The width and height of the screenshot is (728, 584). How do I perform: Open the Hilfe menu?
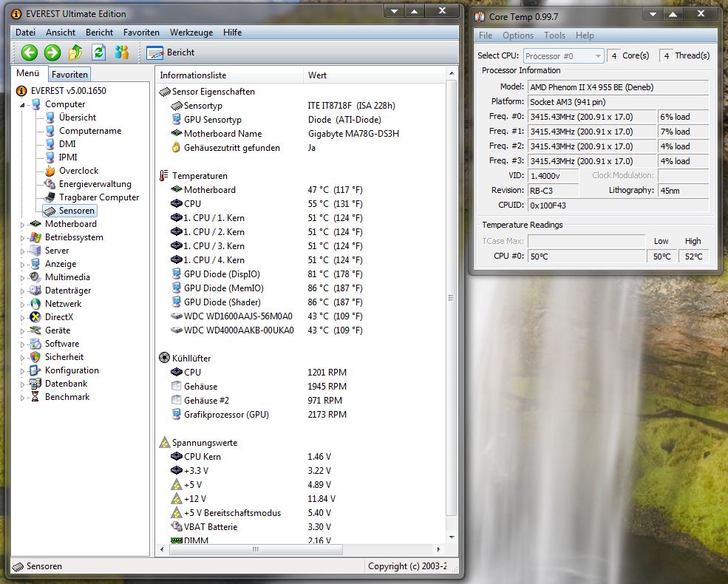232,32
